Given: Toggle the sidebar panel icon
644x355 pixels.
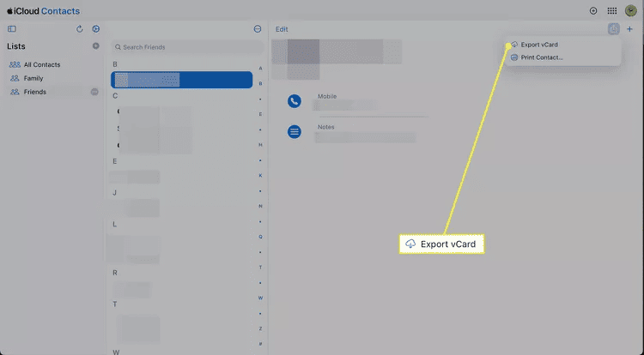Looking at the screenshot, I should click(12, 28).
